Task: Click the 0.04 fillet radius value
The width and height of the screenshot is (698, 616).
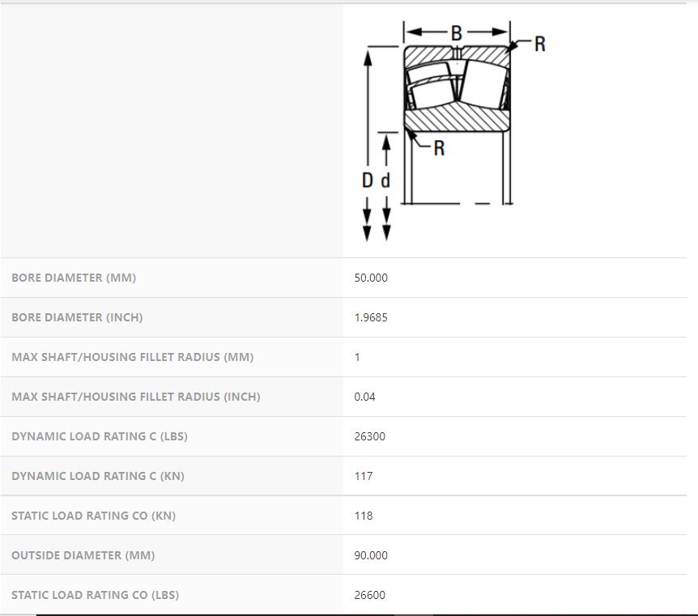Action: 365,397
